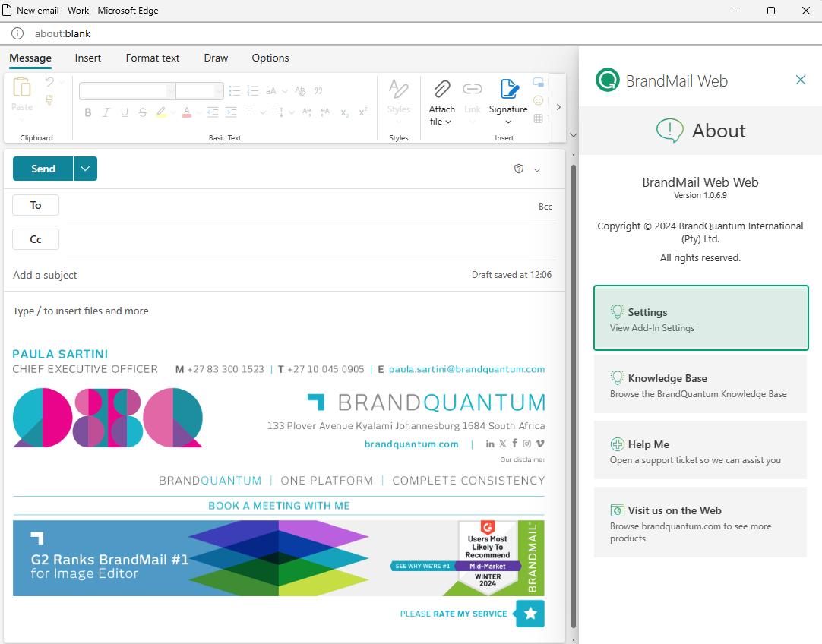
Task: Click the line spacing icon
Action: tap(278, 112)
